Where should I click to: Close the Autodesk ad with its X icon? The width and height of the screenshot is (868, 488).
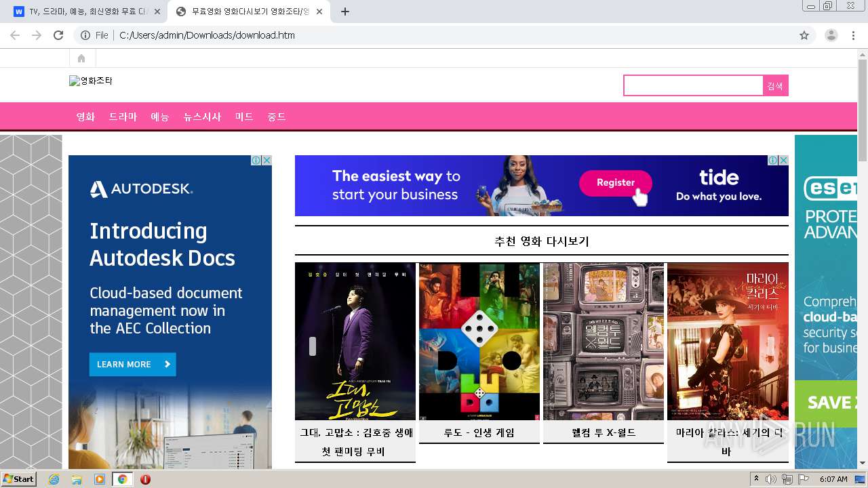click(267, 161)
